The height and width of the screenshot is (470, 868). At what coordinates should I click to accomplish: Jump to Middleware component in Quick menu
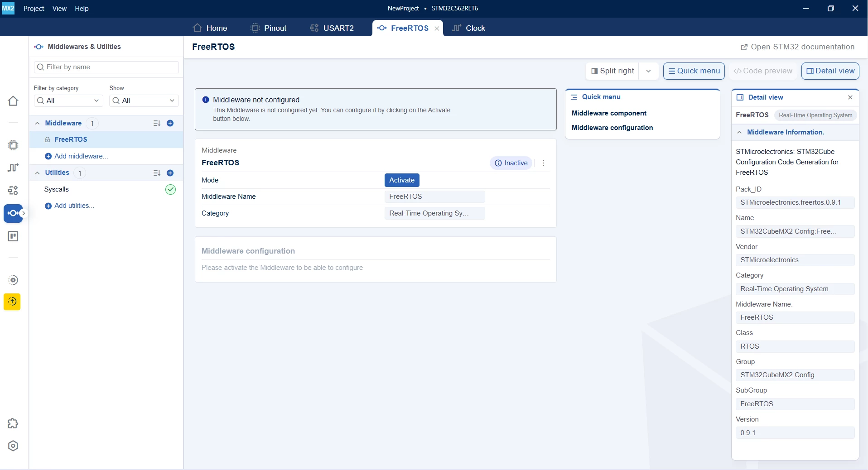tap(609, 113)
